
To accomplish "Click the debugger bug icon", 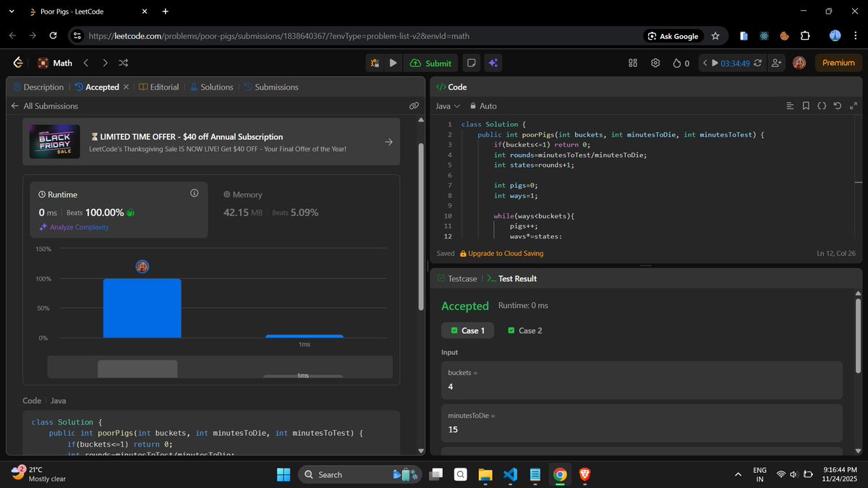I will [x=375, y=63].
